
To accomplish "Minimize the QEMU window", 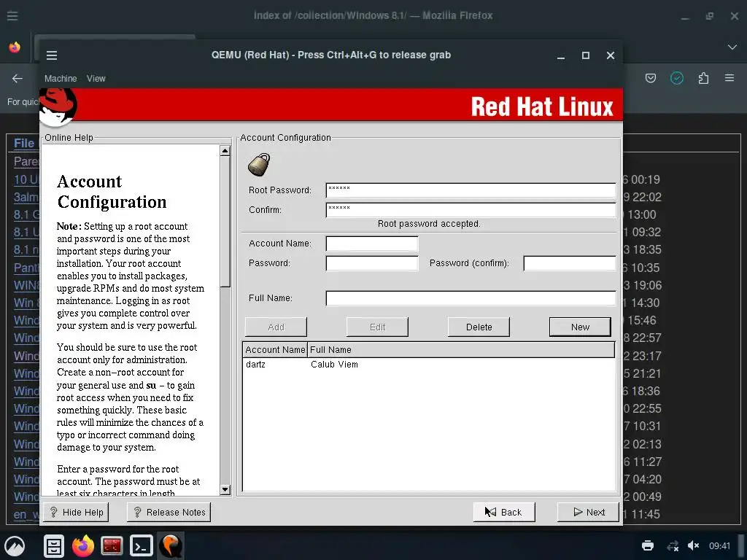I will [561, 55].
